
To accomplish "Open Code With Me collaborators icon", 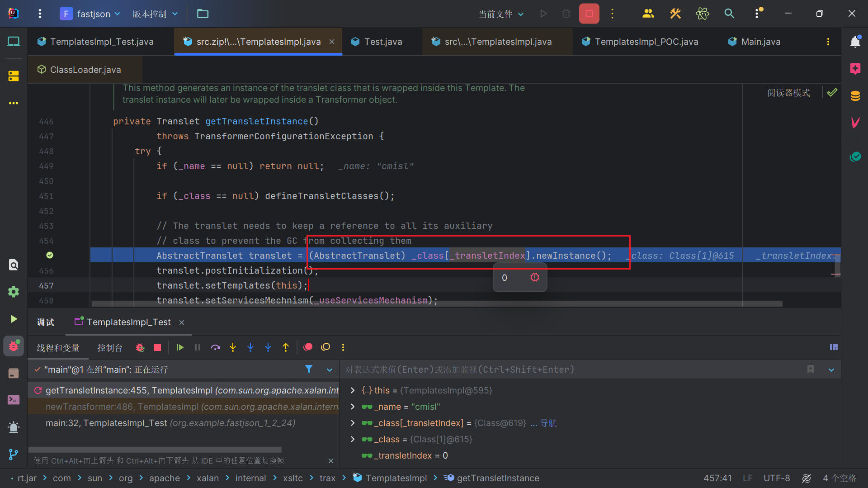I will point(648,14).
